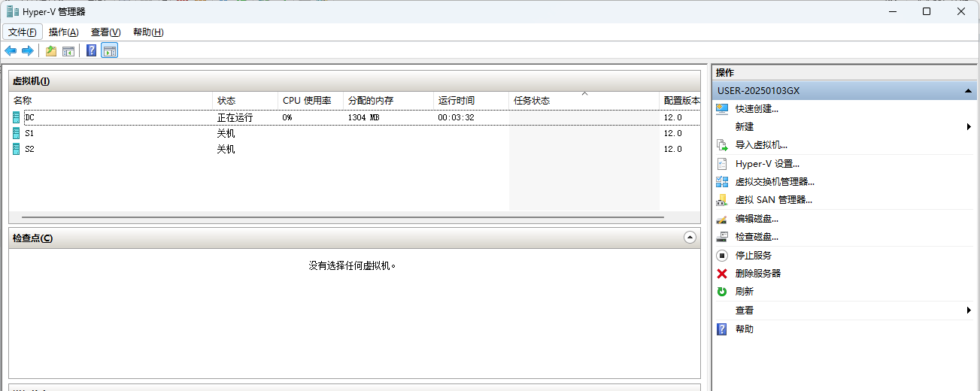
Task: Select the S1 virtual machine icon
Action: coord(17,133)
